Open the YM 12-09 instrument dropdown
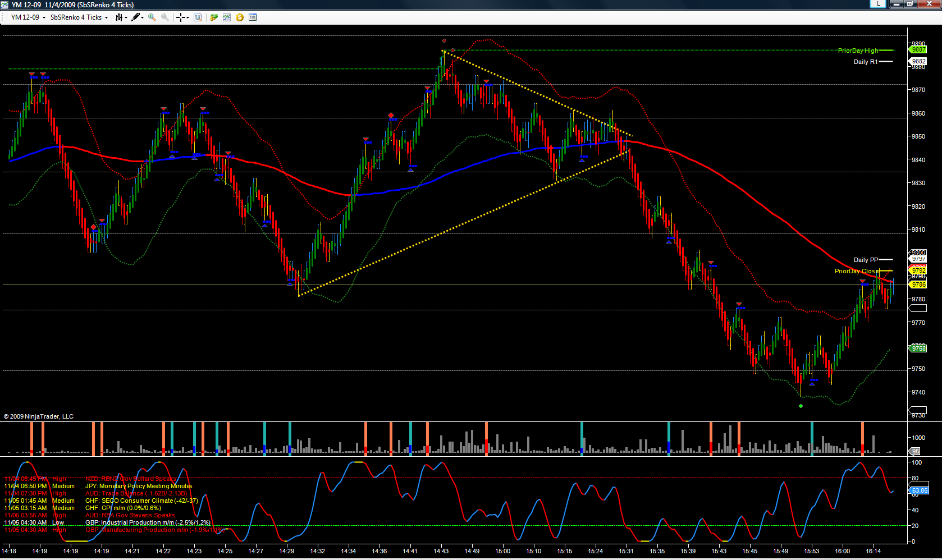The width and height of the screenshot is (942, 560). coord(28,17)
